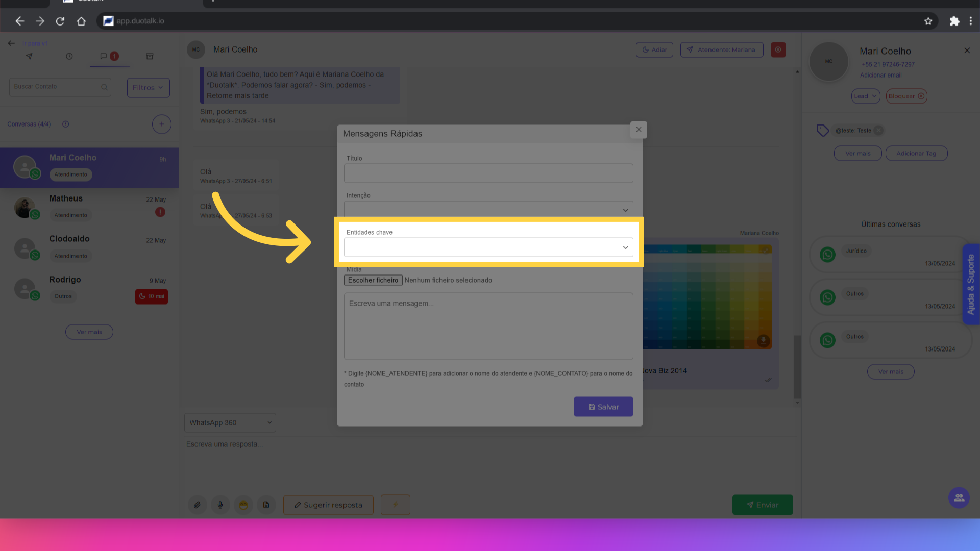Image resolution: width=980 pixels, height=551 pixels.
Task: Expand the Entidades chave dropdown
Action: coord(488,247)
